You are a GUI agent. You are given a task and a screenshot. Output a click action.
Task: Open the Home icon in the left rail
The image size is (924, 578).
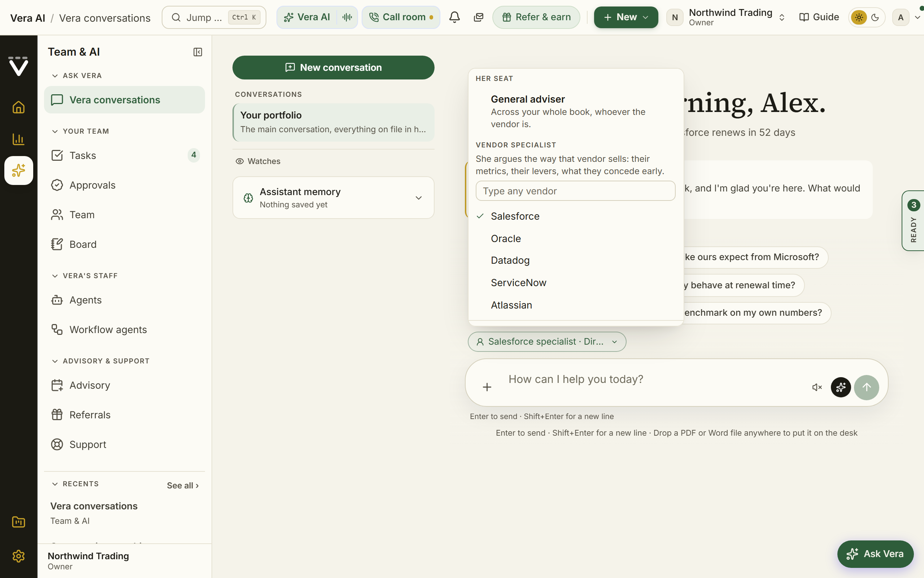coord(18,107)
